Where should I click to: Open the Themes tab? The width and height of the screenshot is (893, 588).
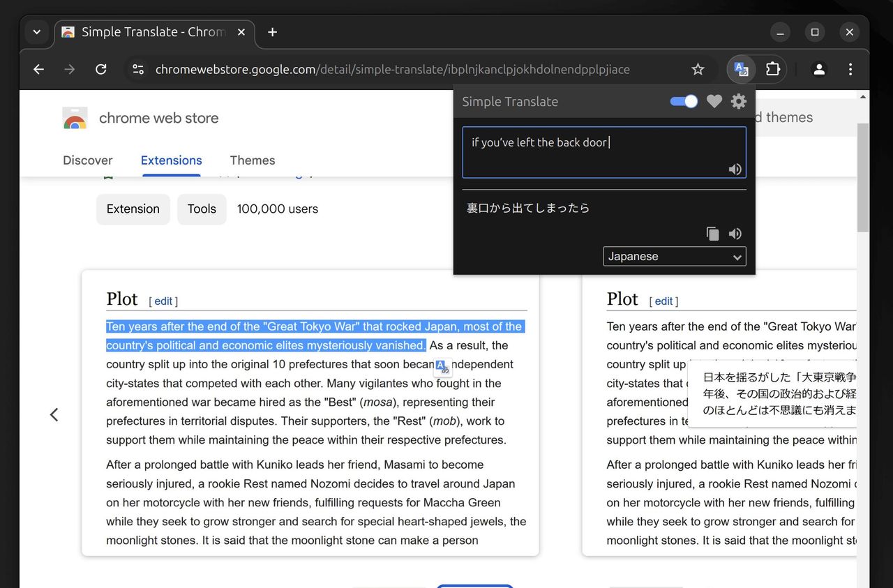coord(253,160)
